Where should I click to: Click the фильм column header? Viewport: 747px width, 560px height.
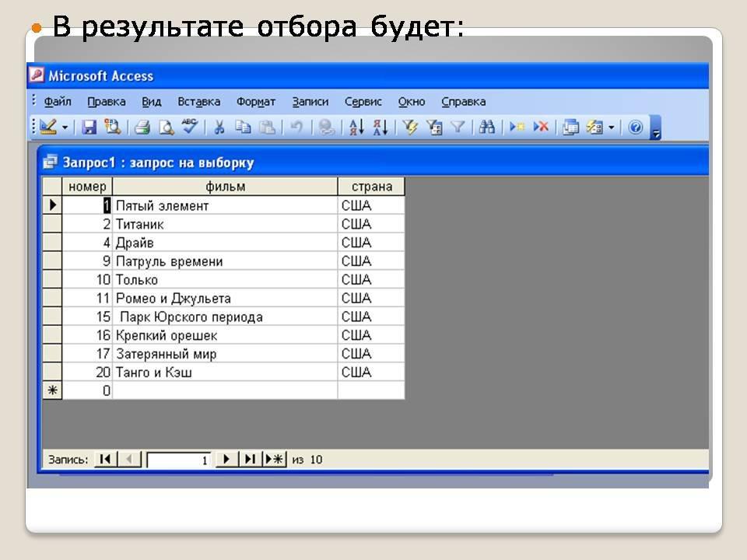click(x=225, y=187)
